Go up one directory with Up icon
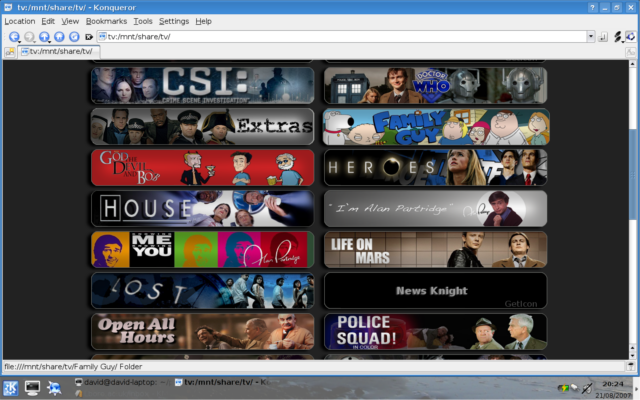The height and width of the screenshot is (400, 640). click(x=44, y=36)
